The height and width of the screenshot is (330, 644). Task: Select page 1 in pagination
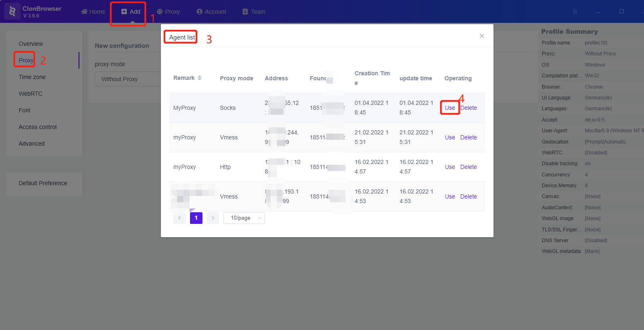click(196, 218)
